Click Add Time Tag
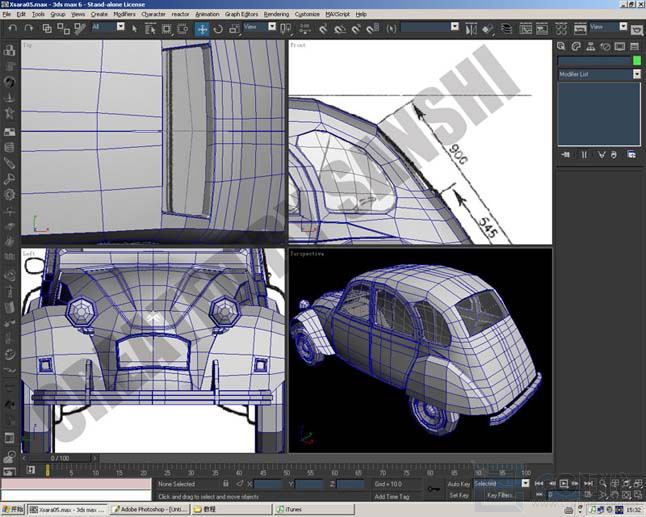Image resolution: width=646 pixels, height=517 pixels. 392,496
